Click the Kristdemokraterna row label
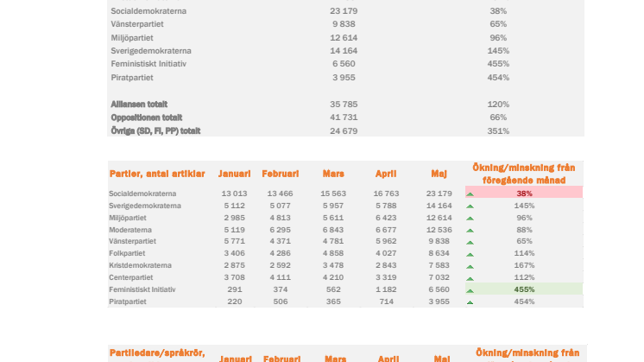The height and width of the screenshot is (362, 644). [140, 265]
